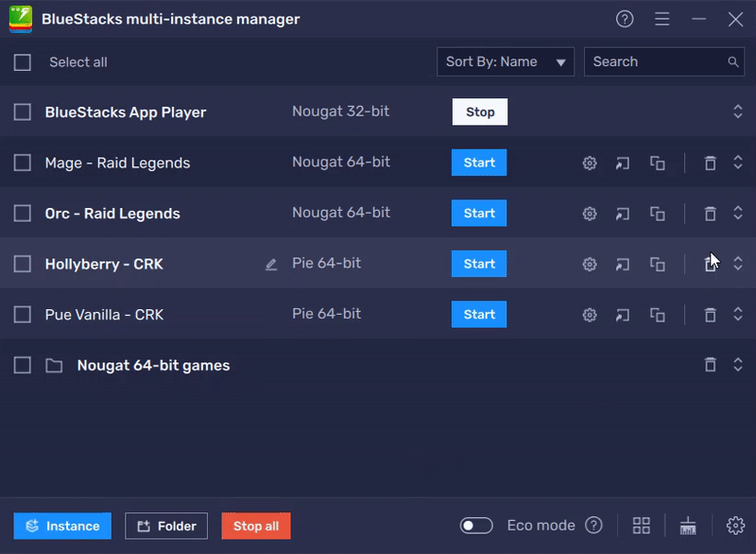
Task: Open help with the question mark icon
Action: 625,19
